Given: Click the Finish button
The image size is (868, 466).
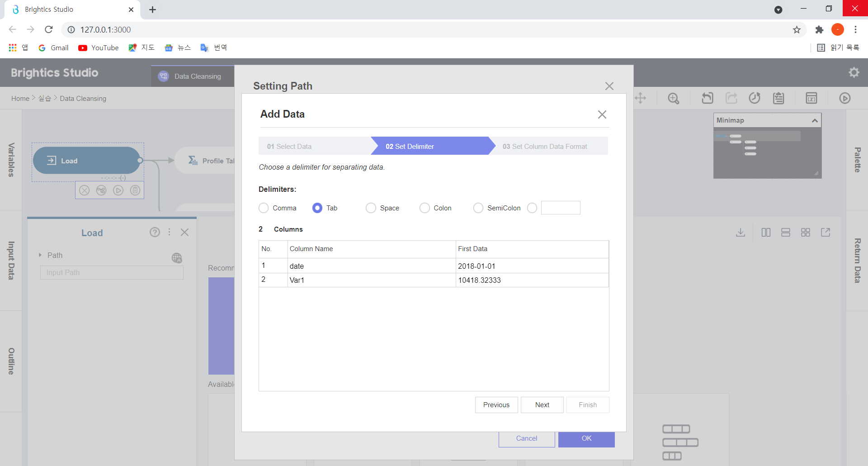Looking at the screenshot, I should [588, 405].
